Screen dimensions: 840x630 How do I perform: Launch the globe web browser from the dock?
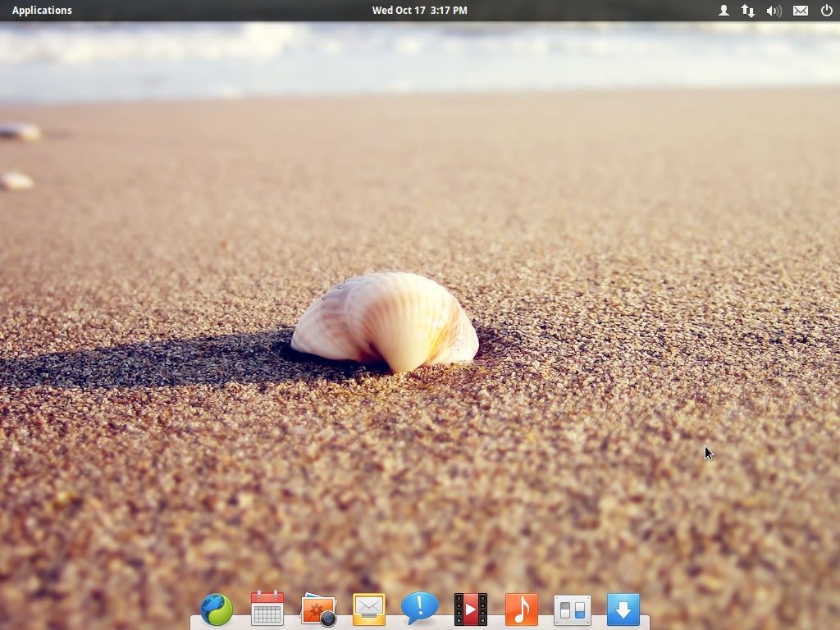[217, 609]
